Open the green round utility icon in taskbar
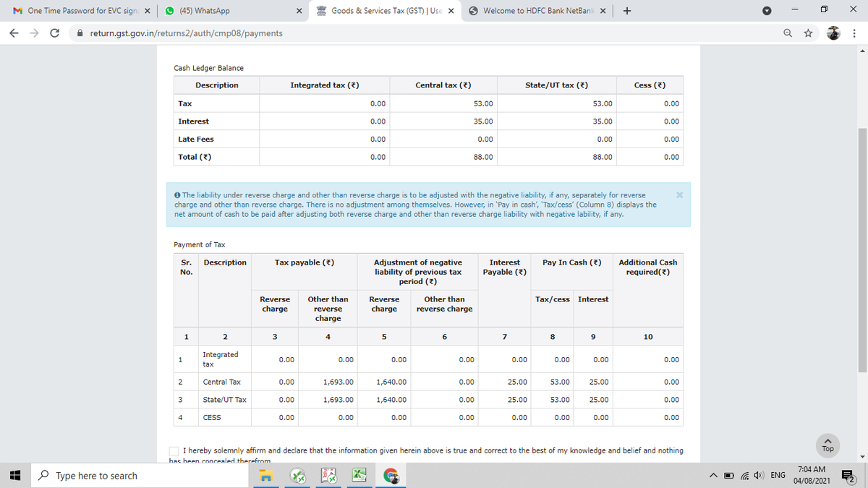868x488 pixels. (x=299, y=476)
